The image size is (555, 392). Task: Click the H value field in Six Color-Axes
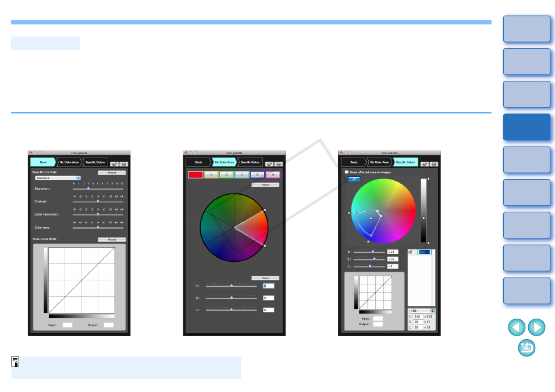coord(268,286)
